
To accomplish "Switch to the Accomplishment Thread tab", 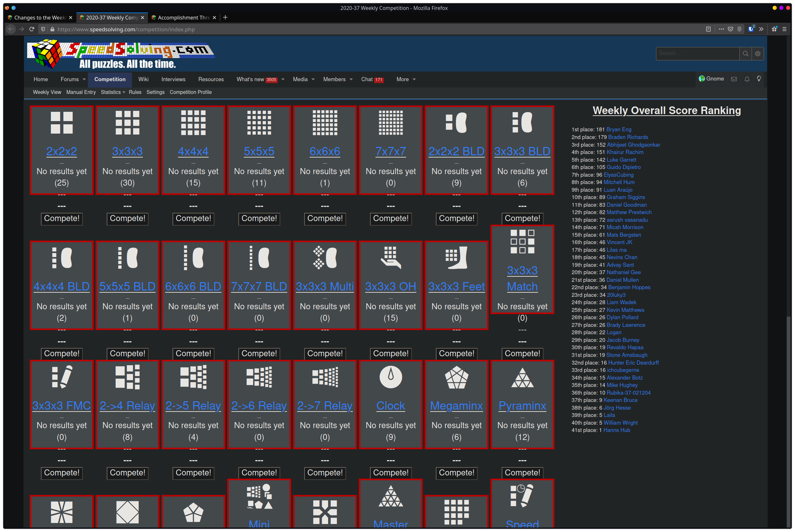I will [x=183, y=18].
